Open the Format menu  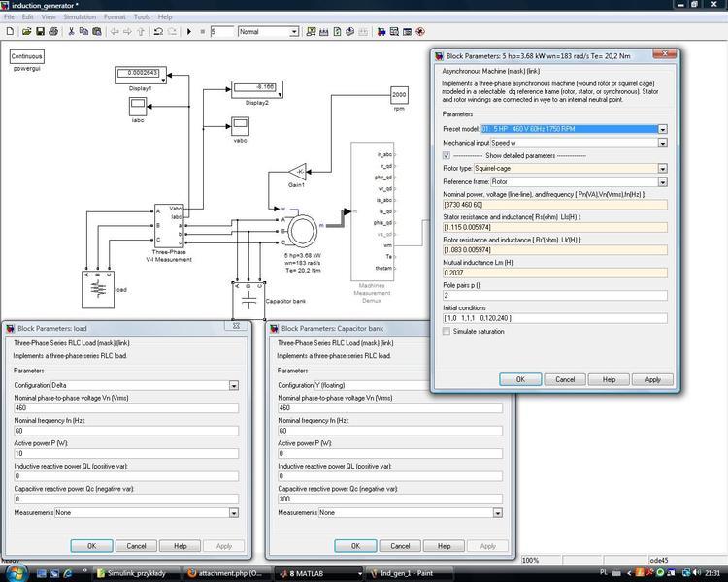coord(115,16)
